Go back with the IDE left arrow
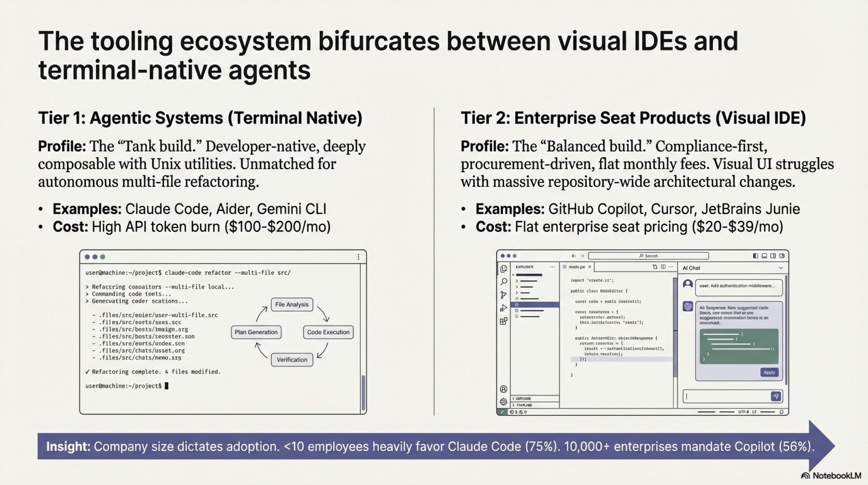 pyautogui.click(x=574, y=256)
